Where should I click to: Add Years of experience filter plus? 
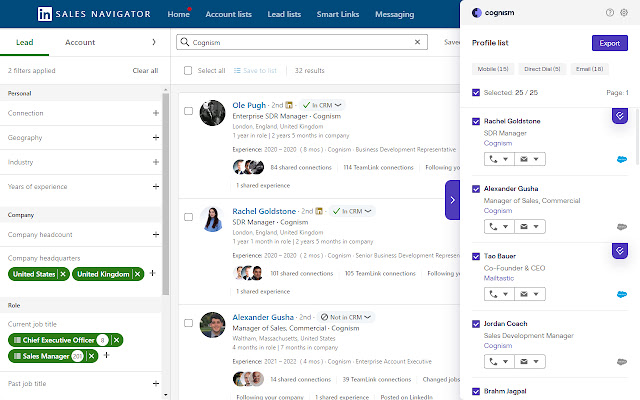pos(156,187)
